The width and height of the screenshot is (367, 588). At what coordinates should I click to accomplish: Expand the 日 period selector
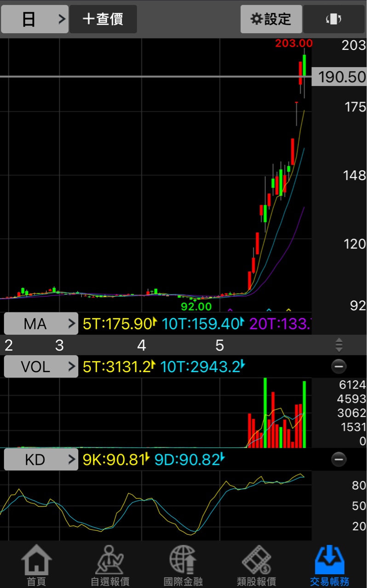click(35, 19)
